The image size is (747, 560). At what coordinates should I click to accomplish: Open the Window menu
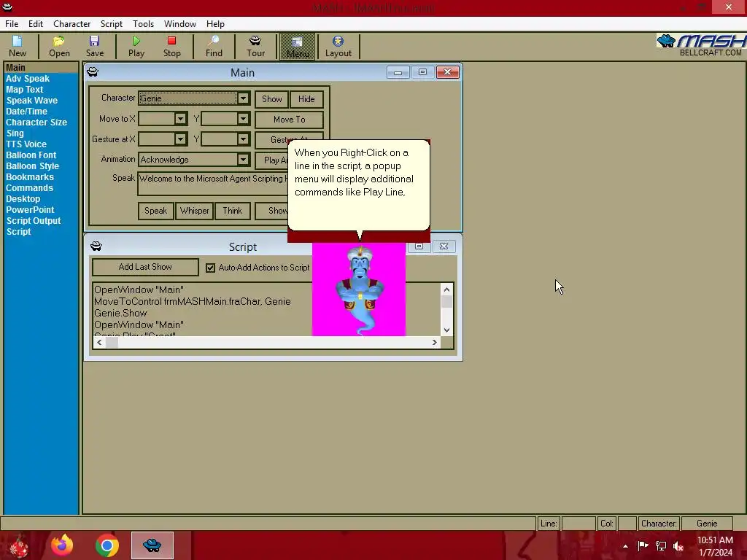[180, 24]
